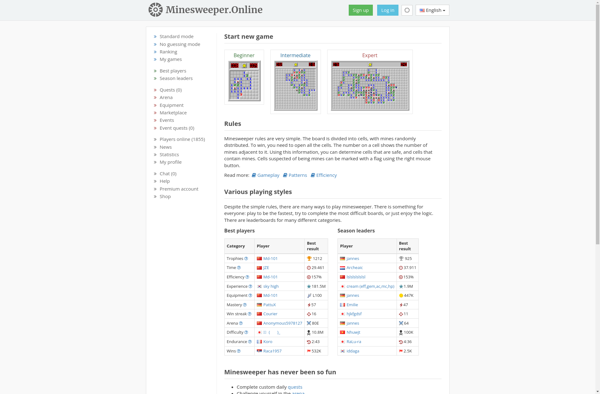
Task: Click the help icon next to Win streak
Action: pos(249,314)
